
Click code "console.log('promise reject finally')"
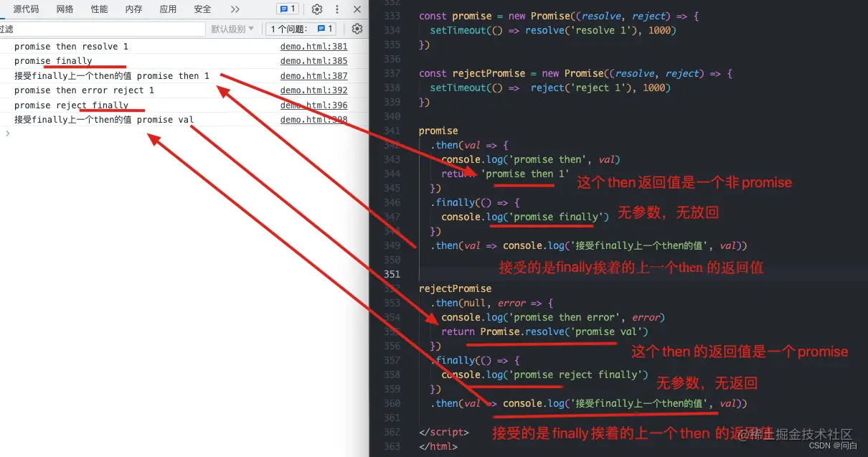pos(544,374)
